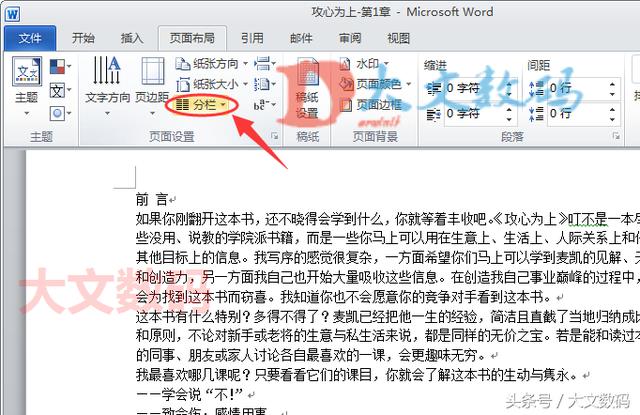Image resolution: width=640 pixels, height=415 pixels.
Task: Open the 文字方向 dropdown arrow
Action: [x=107, y=113]
